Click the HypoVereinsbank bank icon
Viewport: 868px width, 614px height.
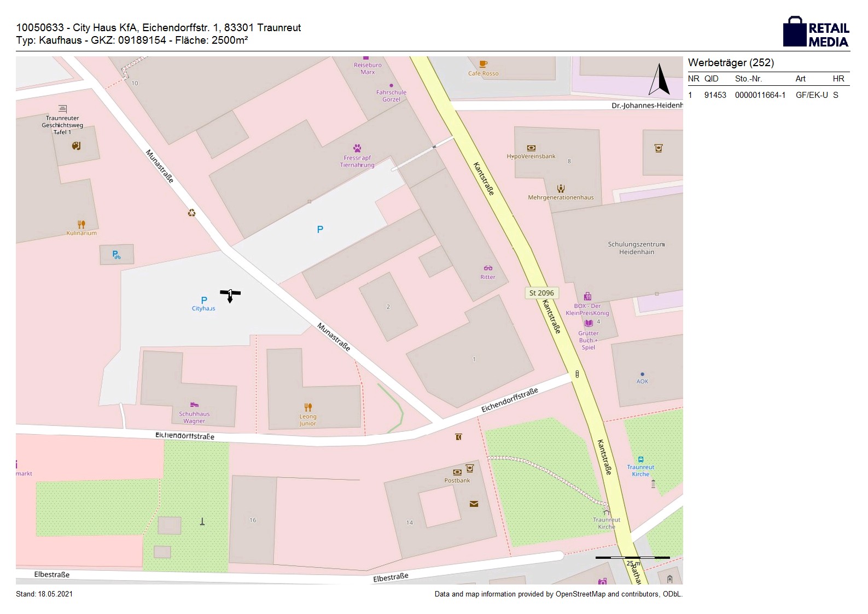pos(531,148)
